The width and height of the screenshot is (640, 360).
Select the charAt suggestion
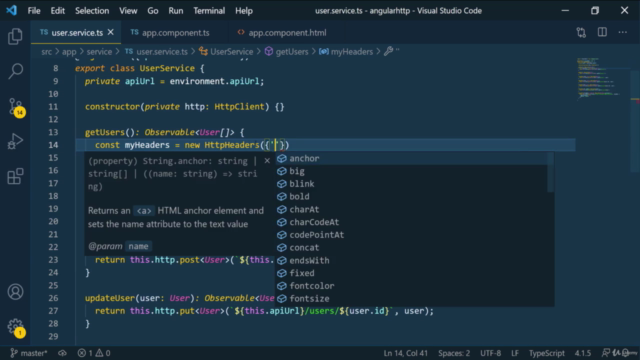pos(411,209)
